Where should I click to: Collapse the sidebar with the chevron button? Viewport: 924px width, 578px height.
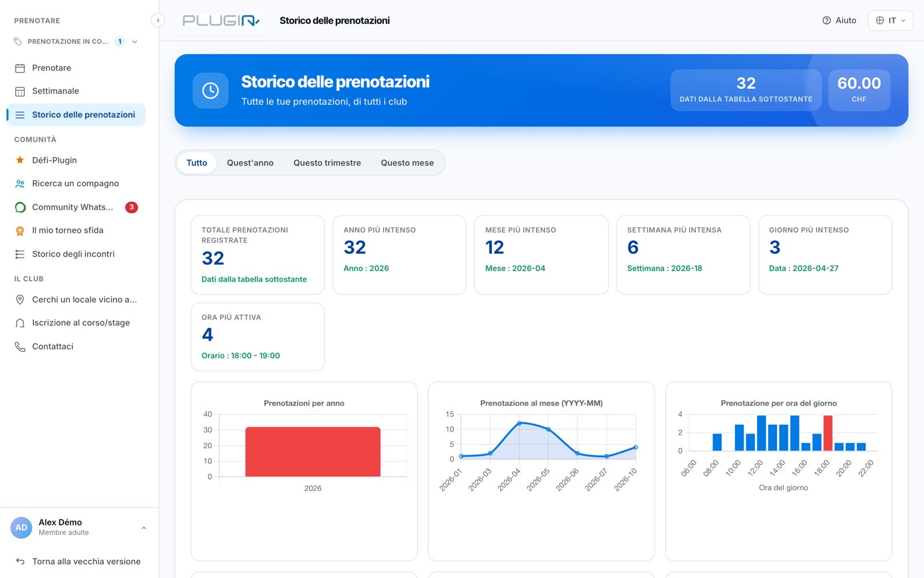tap(158, 20)
